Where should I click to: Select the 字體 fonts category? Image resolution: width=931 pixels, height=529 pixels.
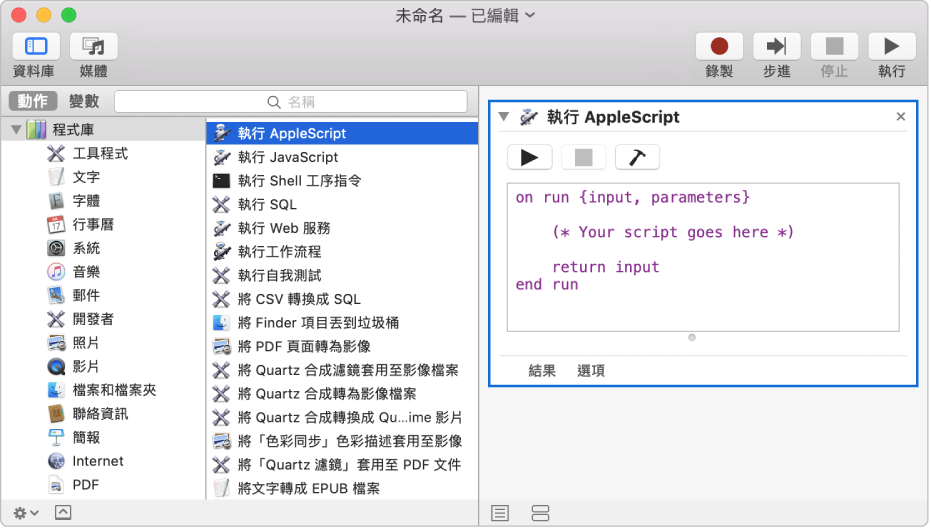click(x=86, y=201)
